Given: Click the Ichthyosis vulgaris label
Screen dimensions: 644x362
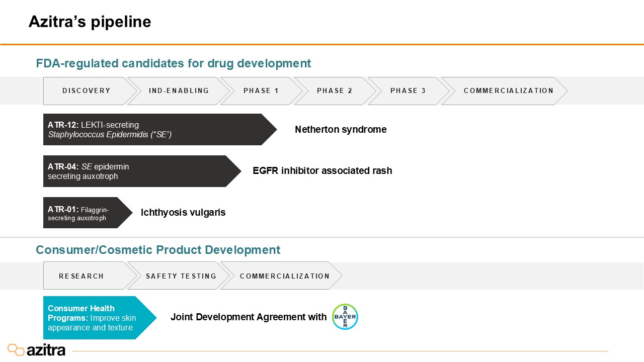Looking at the screenshot, I should 183,213.
